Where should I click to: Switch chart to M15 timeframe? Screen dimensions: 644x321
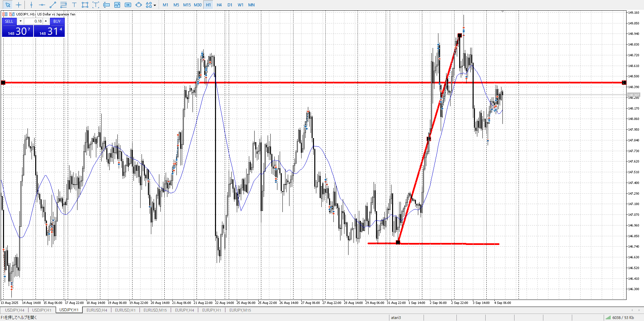click(187, 5)
